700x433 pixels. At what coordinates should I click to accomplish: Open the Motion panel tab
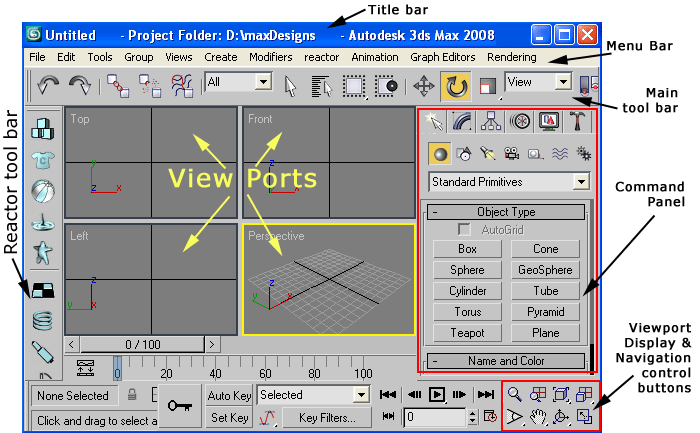[520, 121]
